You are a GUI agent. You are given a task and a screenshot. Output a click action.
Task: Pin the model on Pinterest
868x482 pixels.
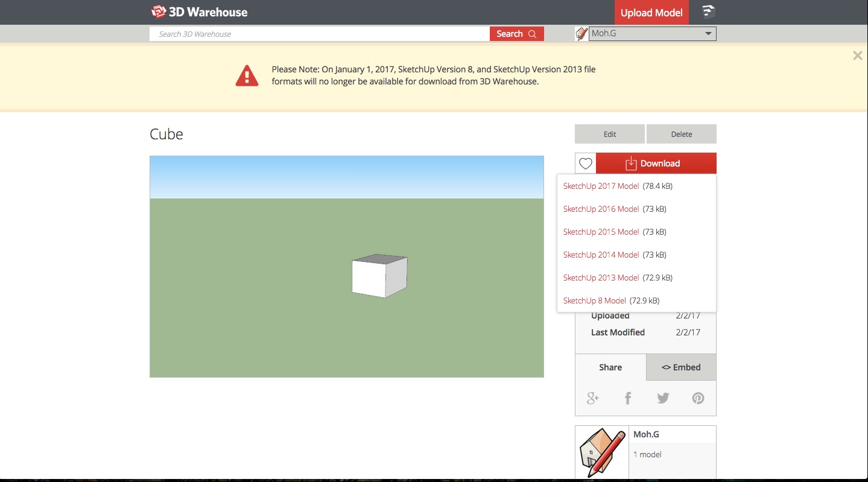tap(698, 398)
